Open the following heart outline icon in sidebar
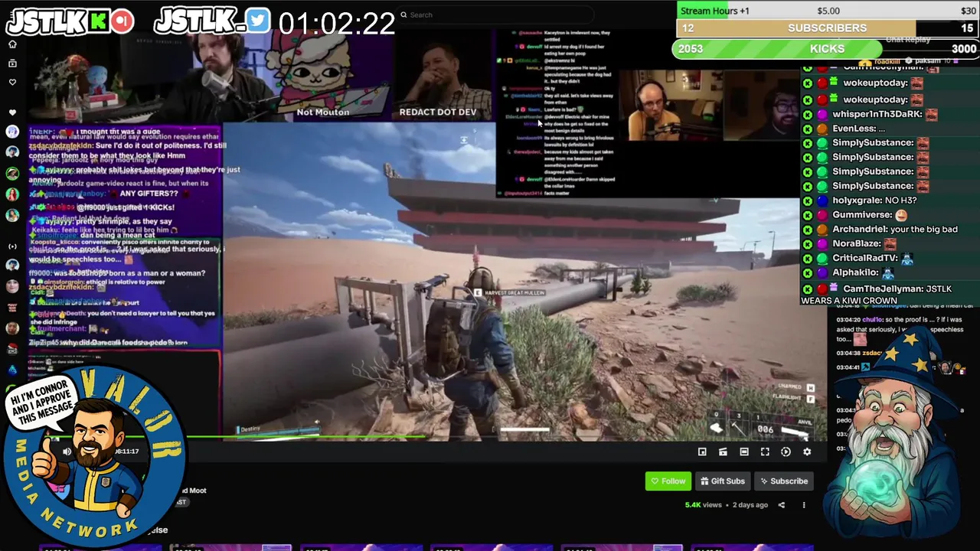The height and width of the screenshot is (551, 980). click(12, 82)
